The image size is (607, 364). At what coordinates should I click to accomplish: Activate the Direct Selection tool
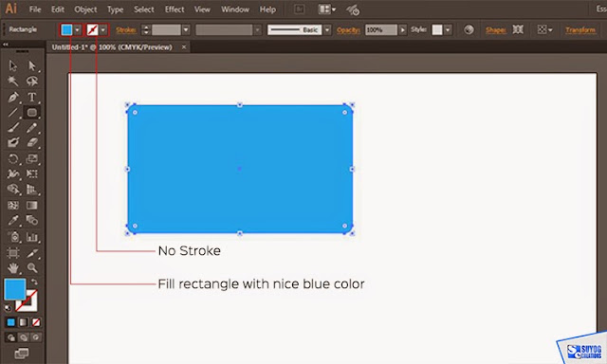31,65
